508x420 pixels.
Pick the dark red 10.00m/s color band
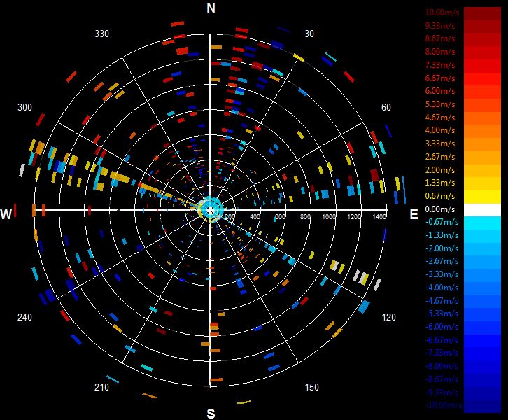(482, 13)
